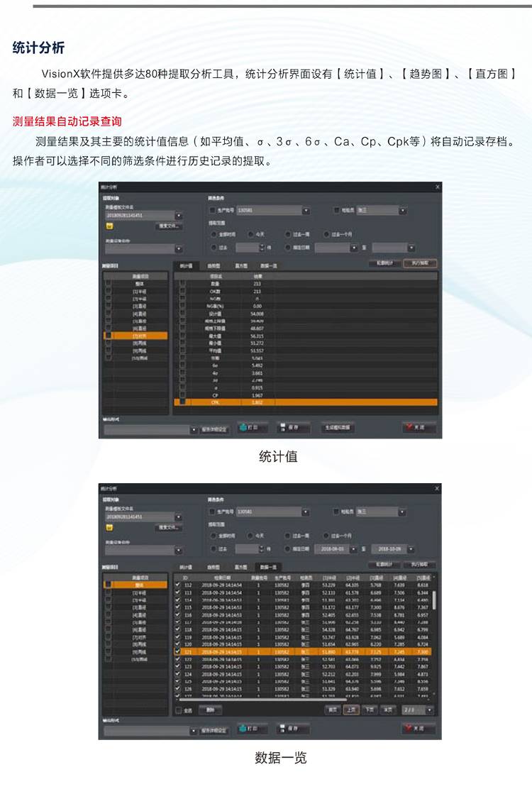Screen dimensions: 532x806
Task: Switch to 直方图 tab in the lower dialog
Action: point(241,567)
